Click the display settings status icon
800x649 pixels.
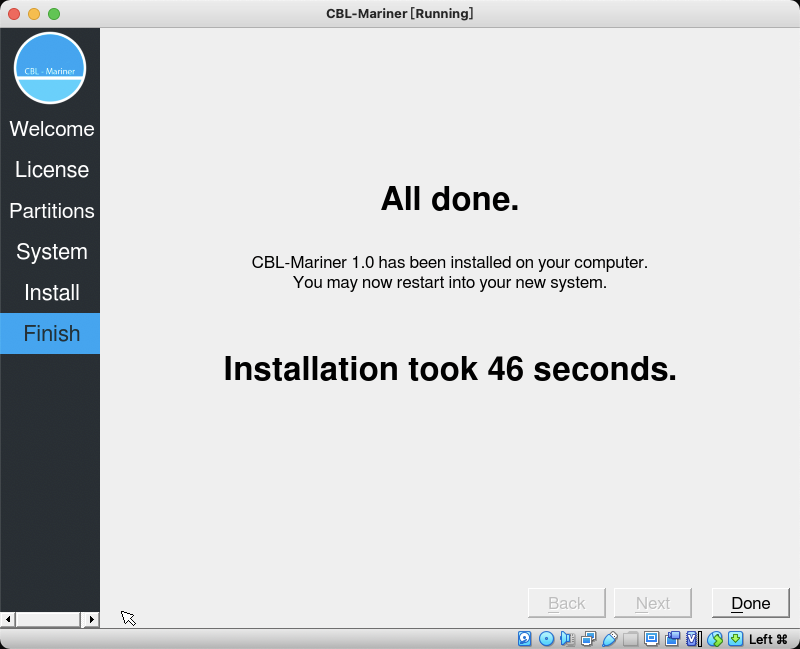click(651, 638)
